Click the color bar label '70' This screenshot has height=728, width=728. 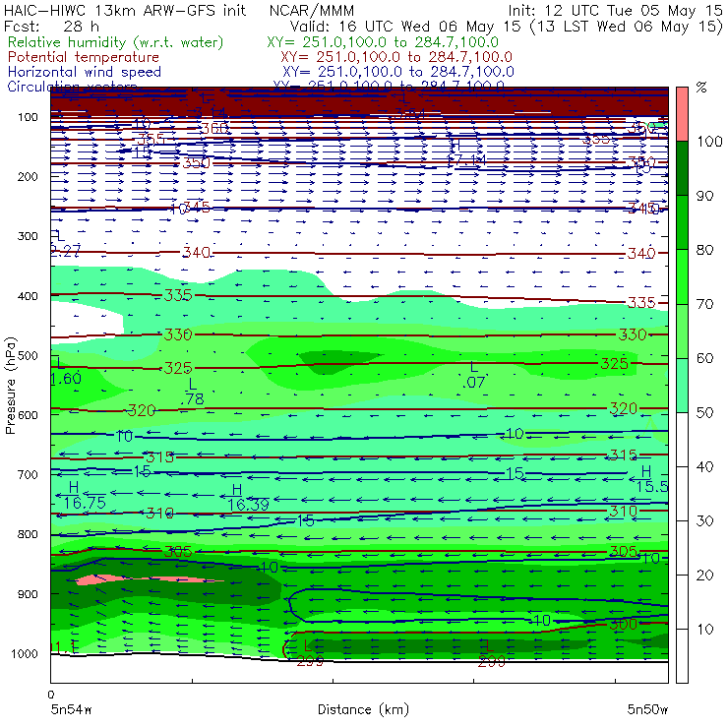pyautogui.click(x=704, y=304)
